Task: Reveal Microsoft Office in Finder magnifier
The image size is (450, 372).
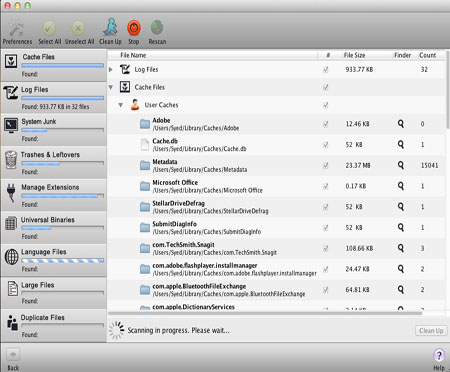Action: pyautogui.click(x=401, y=186)
